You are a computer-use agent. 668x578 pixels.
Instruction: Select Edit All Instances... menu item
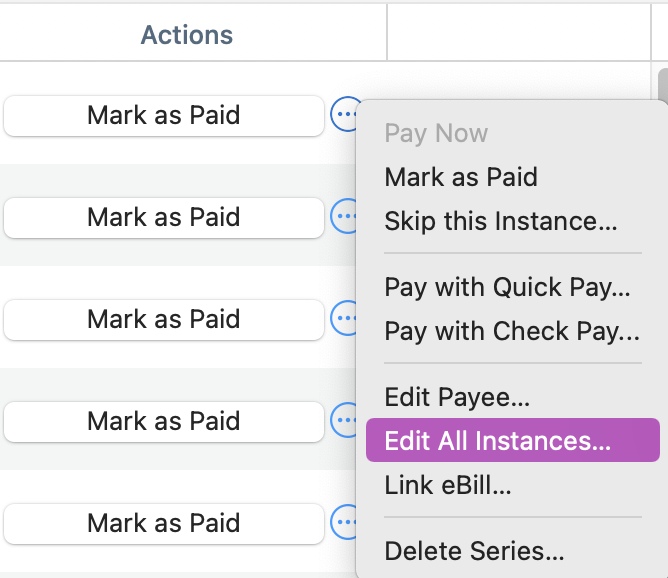pos(497,440)
